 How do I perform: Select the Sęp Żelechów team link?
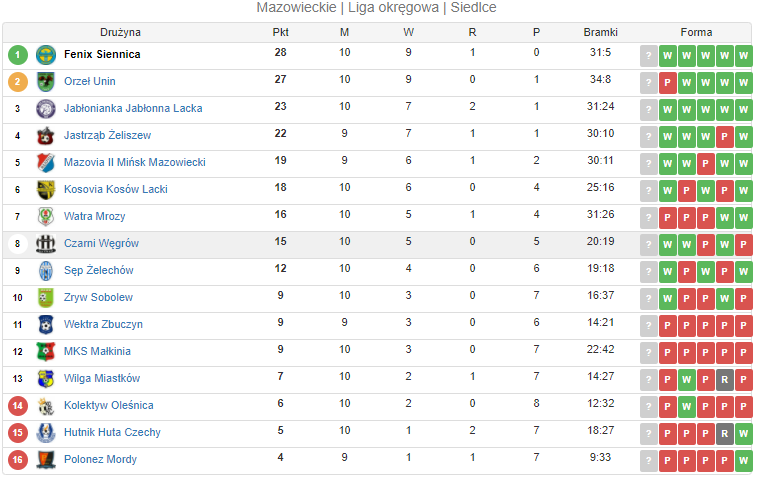point(99,271)
